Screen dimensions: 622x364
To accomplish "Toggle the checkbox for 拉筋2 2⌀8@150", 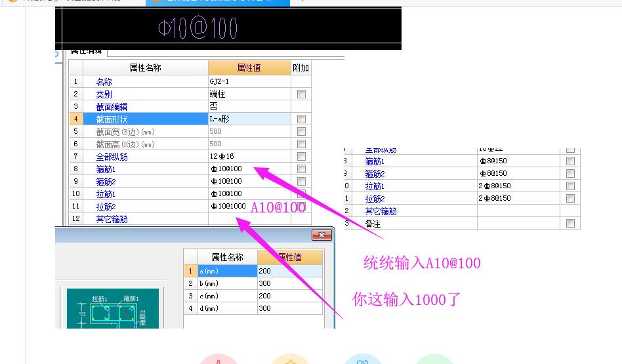I will pyautogui.click(x=570, y=198).
